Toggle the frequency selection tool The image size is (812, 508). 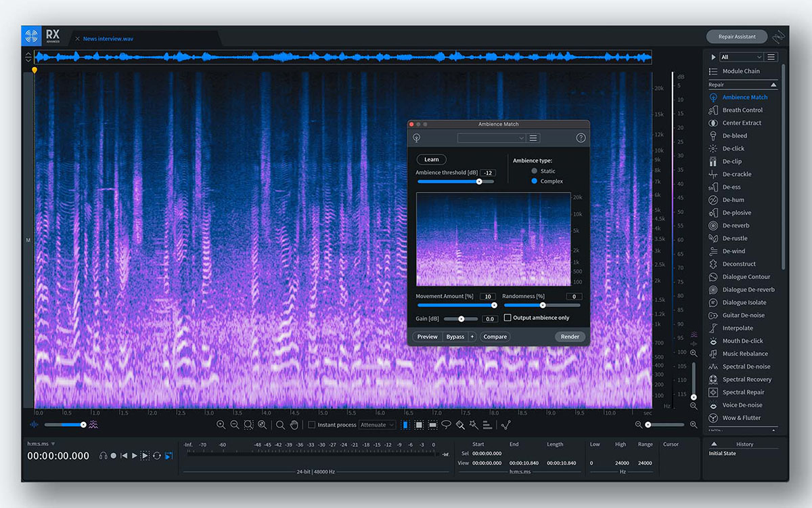432,425
